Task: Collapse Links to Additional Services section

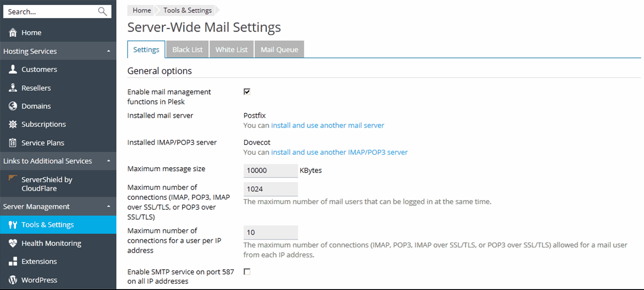Action: click(109, 161)
